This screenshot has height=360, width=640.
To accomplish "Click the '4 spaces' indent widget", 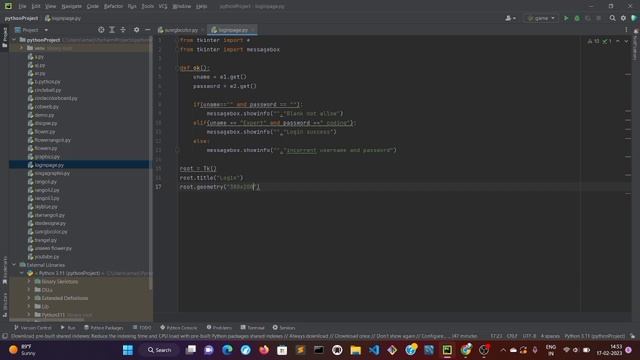I will tap(550, 336).
